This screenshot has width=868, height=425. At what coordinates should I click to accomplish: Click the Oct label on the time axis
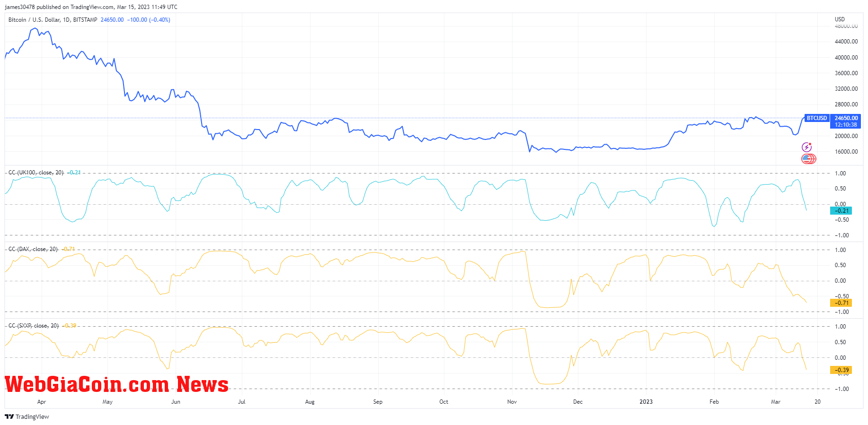tap(443, 402)
